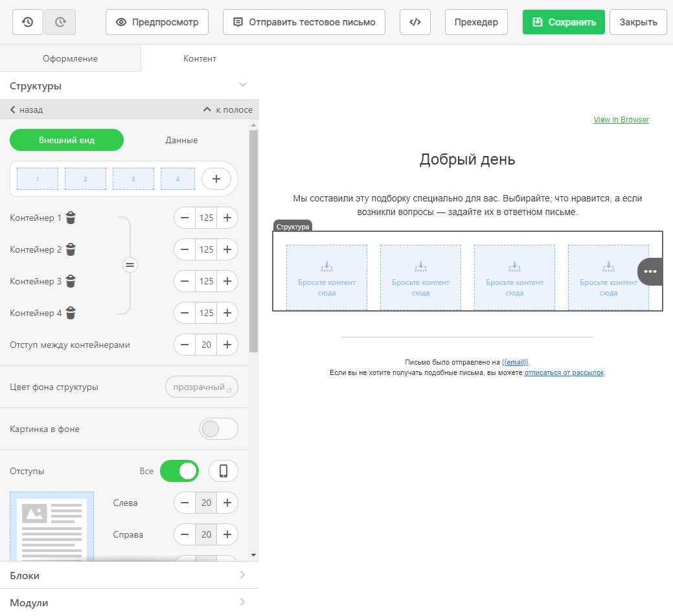Switch to the Данные view
Image resolution: width=673 pixels, height=616 pixels.
pos(181,140)
